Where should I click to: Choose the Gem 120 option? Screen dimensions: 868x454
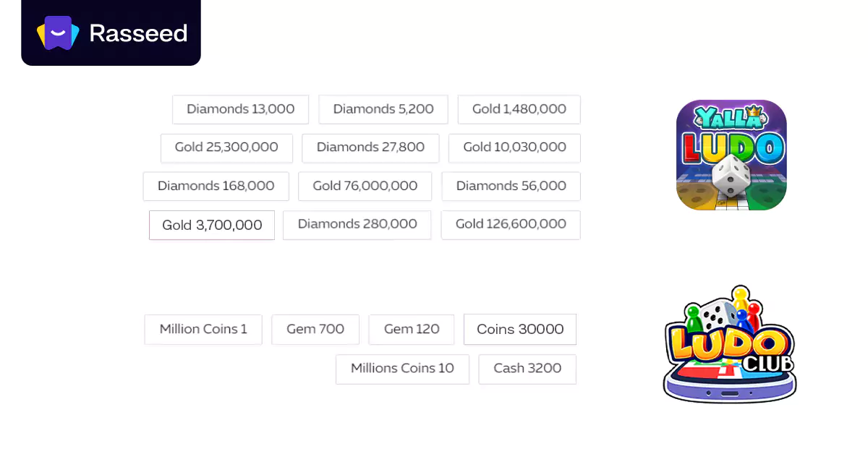(412, 329)
